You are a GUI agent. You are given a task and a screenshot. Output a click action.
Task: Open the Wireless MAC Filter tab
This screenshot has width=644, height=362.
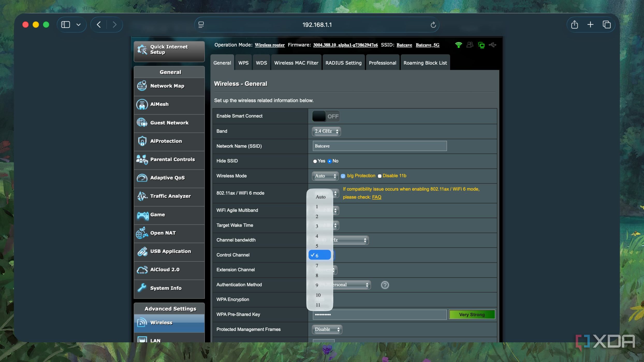tap(296, 63)
